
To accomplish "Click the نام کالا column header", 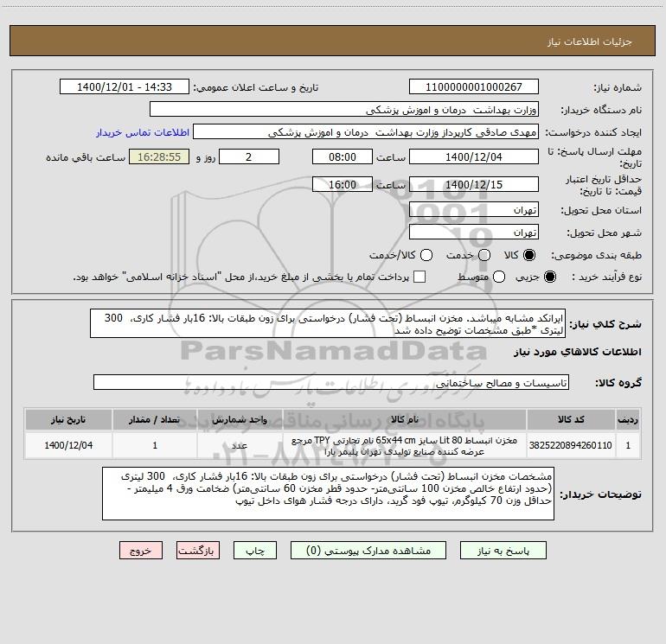I will [x=405, y=419].
